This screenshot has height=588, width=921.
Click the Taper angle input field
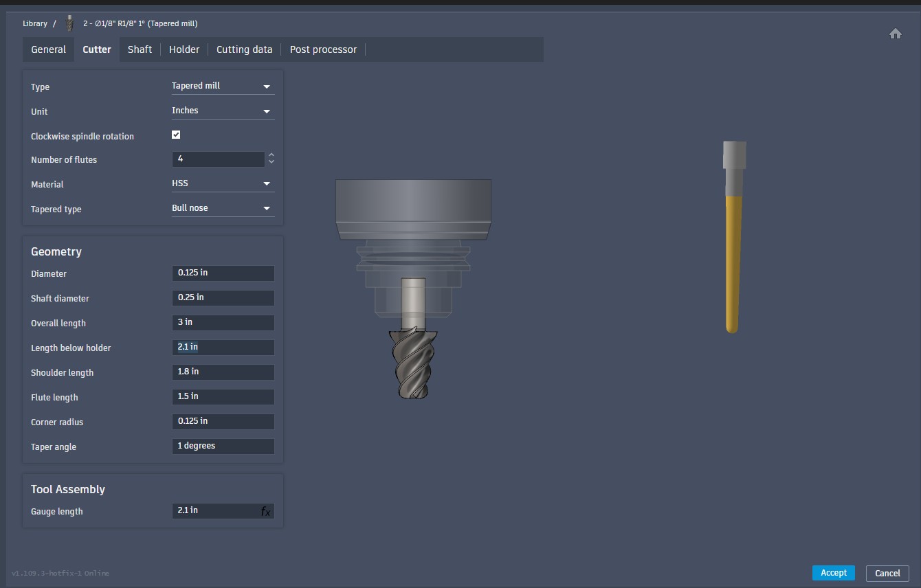pos(223,446)
